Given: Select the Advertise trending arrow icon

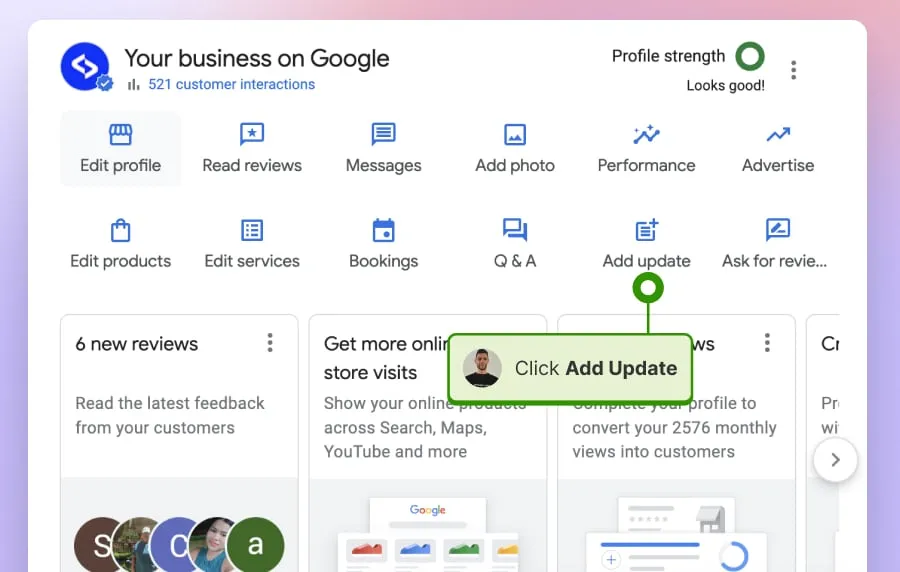Looking at the screenshot, I should (x=778, y=135).
